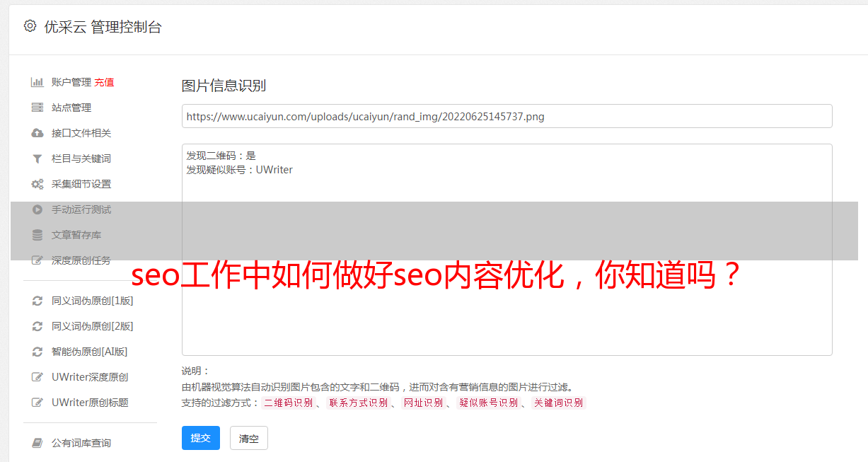
Task: Click the 优采云 管理控制台 title
Action: [x=103, y=27]
